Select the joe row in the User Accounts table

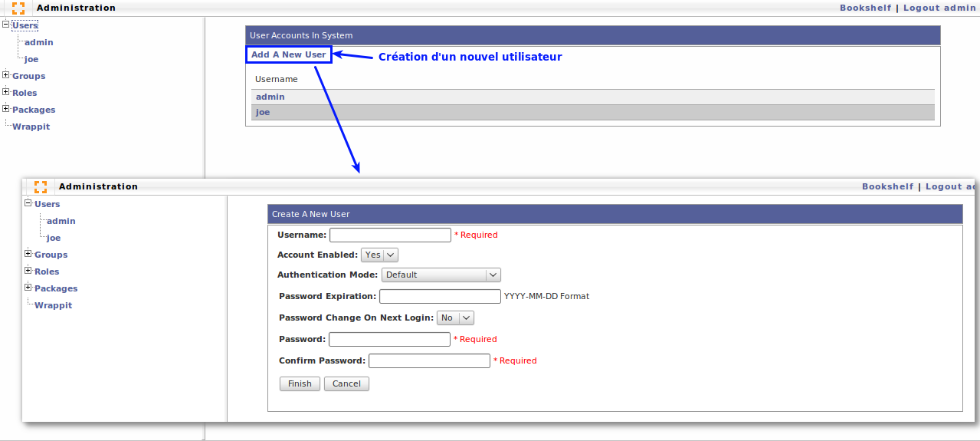263,112
